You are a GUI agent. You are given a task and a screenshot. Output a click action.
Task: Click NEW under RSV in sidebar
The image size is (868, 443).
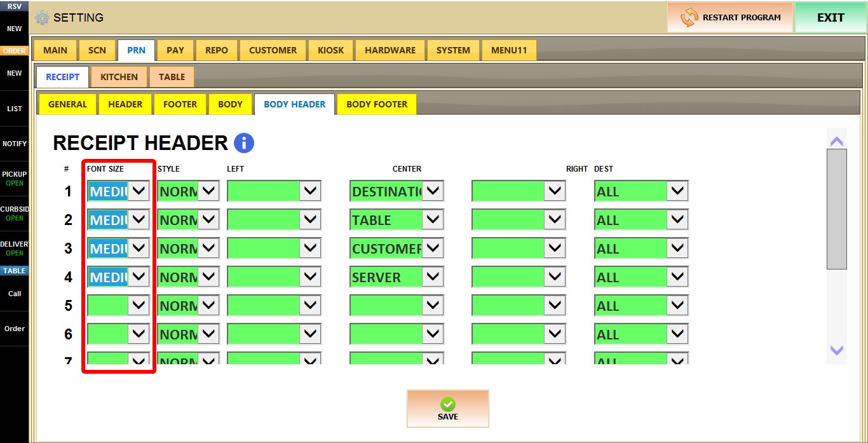coord(14,29)
